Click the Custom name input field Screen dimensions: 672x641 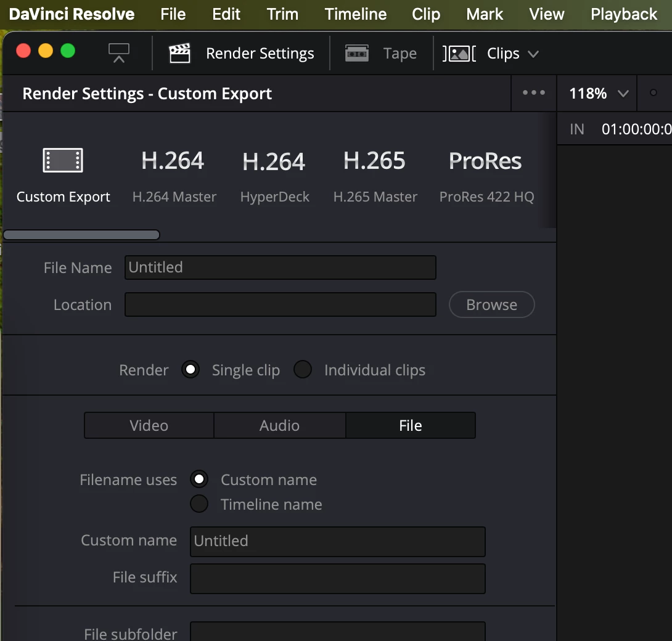tap(338, 541)
